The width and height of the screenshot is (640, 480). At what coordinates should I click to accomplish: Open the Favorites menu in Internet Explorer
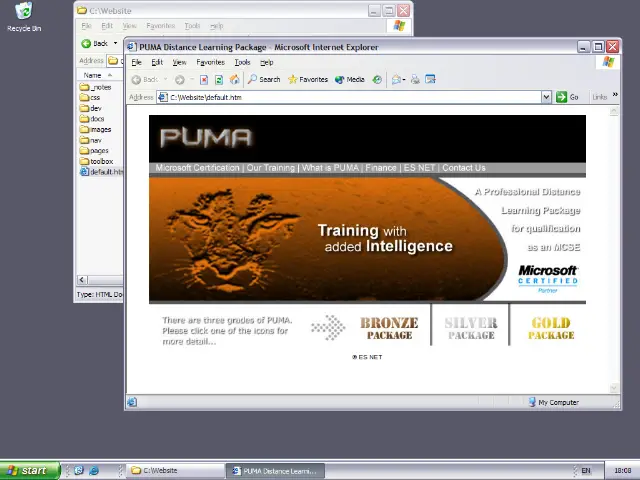[x=211, y=62]
